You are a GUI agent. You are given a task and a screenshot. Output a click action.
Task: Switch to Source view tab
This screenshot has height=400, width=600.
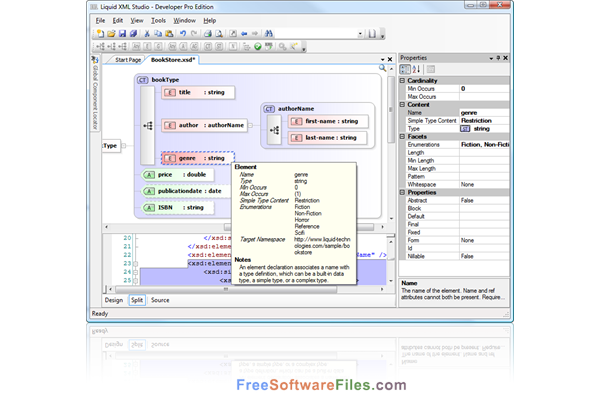pos(160,300)
